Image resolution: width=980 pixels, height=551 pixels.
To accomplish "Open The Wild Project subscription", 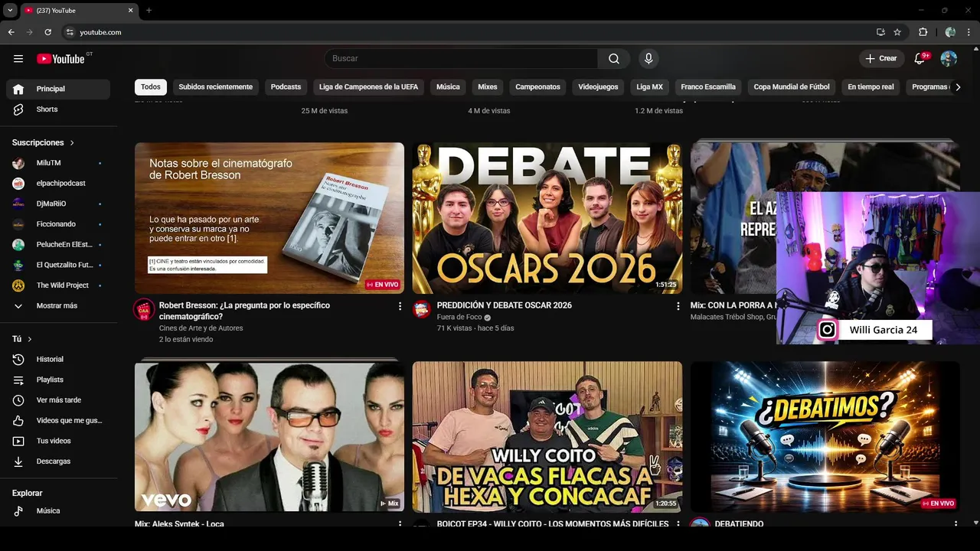I will tap(58, 285).
